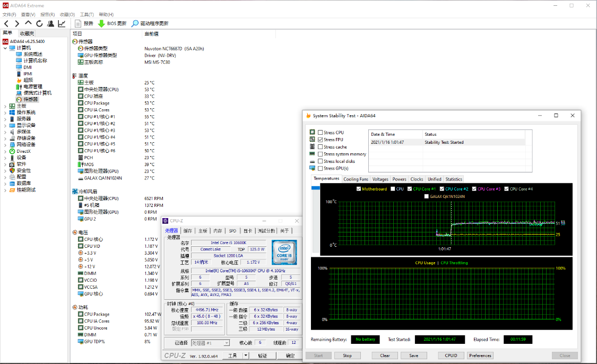Click the green BIOS update arrow
The height and width of the screenshot is (364, 597).
101,23
